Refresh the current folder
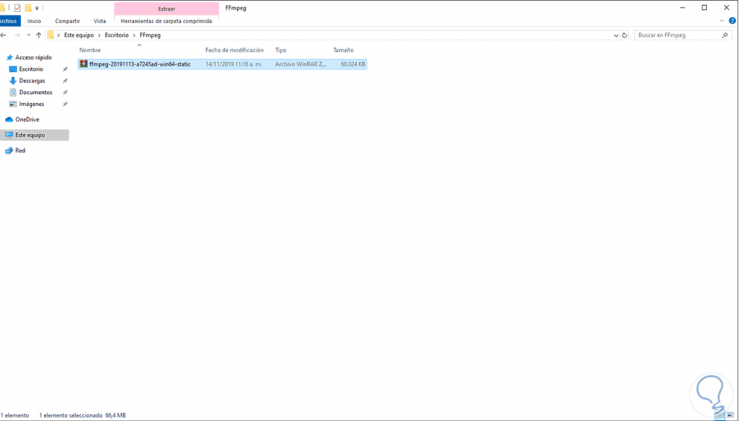The width and height of the screenshot is (745, 421). point(624,35)
